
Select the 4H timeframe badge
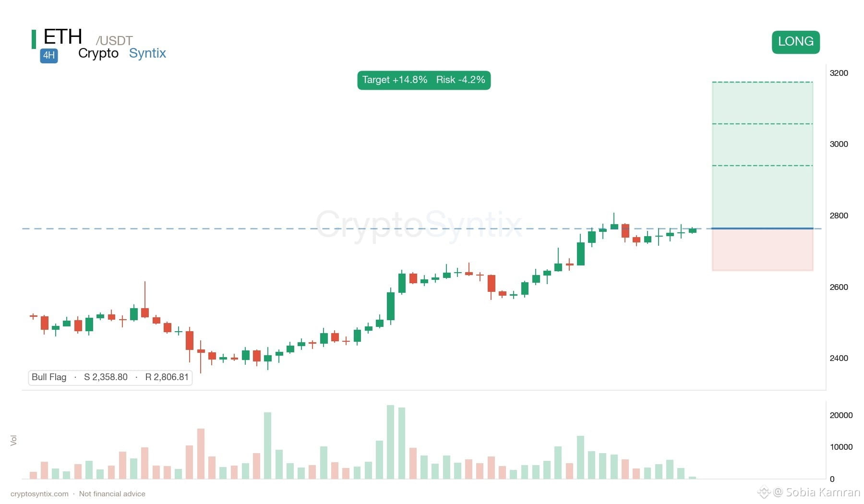point(49,55)
